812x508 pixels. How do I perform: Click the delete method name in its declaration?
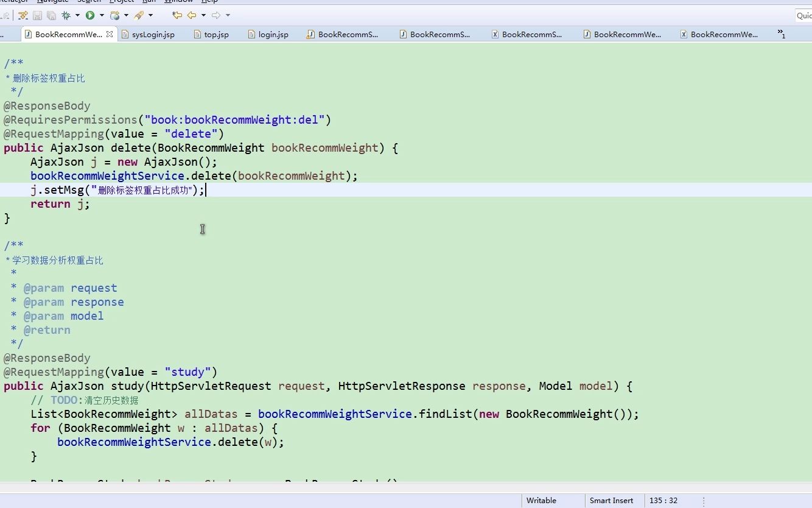coord(131,148)
